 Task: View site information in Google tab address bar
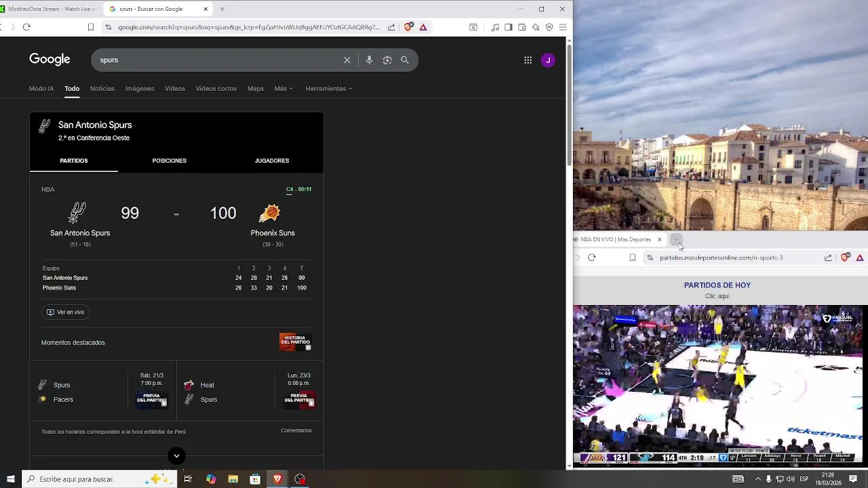pos(108,27)
